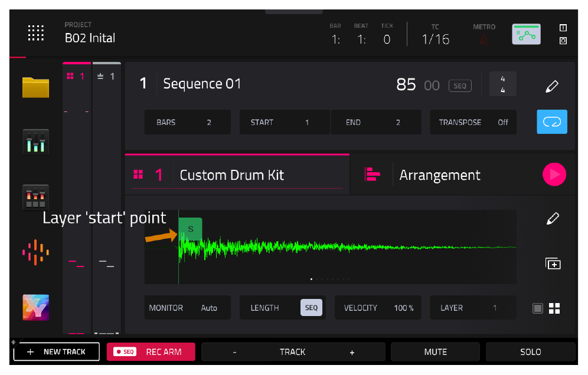Open the MONITOR Auto field
The height and width of the screenshot is (375, 588).
(x=188, y=308)
